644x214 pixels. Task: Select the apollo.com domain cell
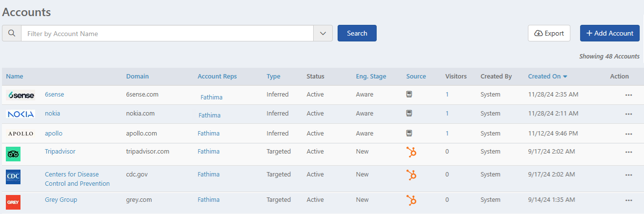click(141, 133)
